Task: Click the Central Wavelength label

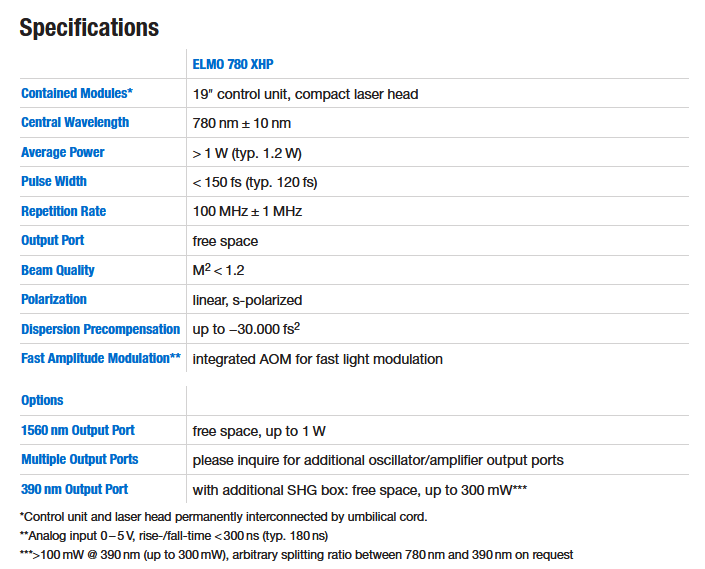Action: tap(75, 123)
